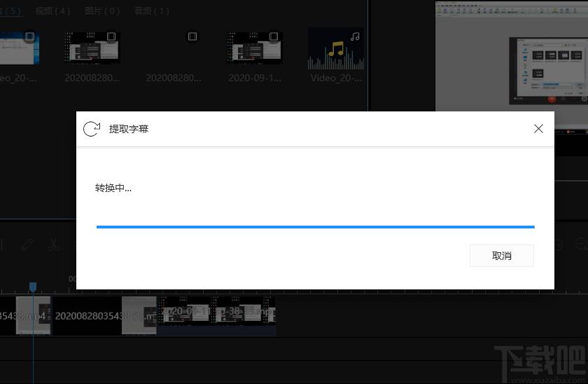Select the Video_20 audio waveform thumbnail
Viewport: 588px width, 384px height.
pyautogui.click(x=335, y=50)
